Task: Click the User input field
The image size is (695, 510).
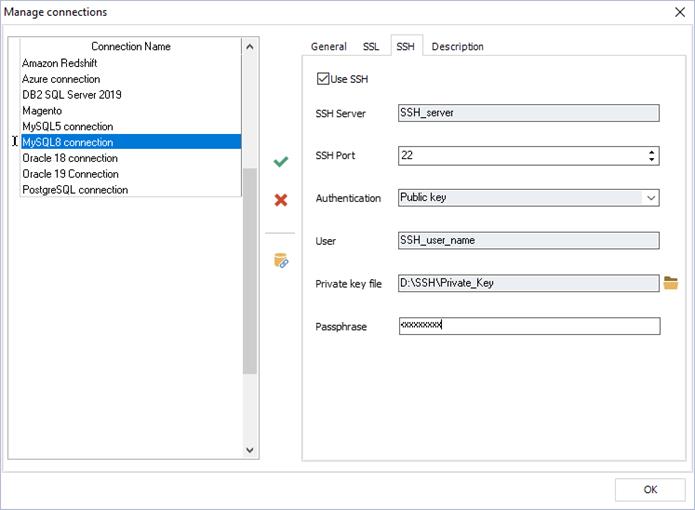Action: click(528, 240)
